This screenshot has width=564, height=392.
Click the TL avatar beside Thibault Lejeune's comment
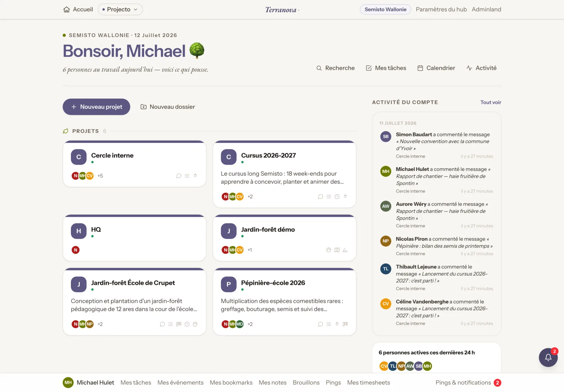click(386, 269)
